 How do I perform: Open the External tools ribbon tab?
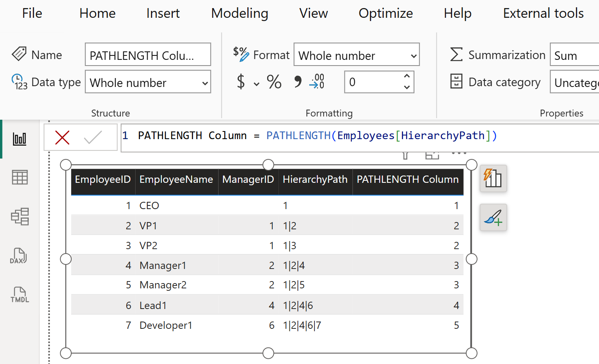tap(543, 13)
